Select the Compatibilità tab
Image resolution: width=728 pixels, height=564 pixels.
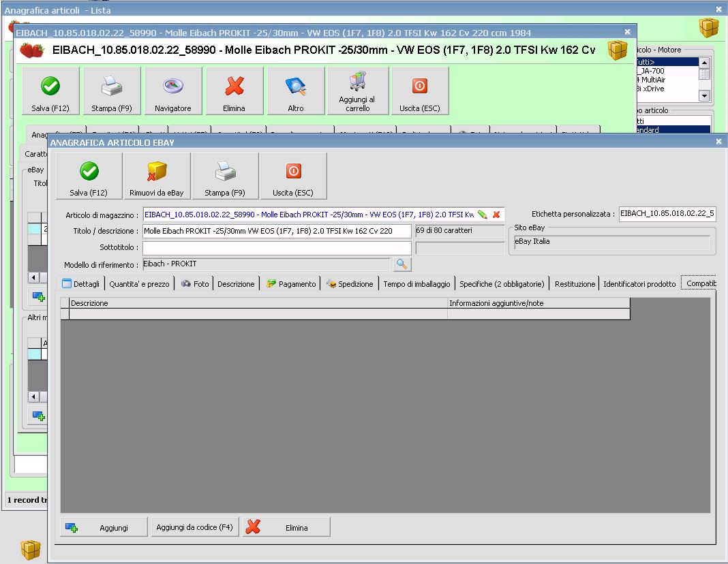699,283
